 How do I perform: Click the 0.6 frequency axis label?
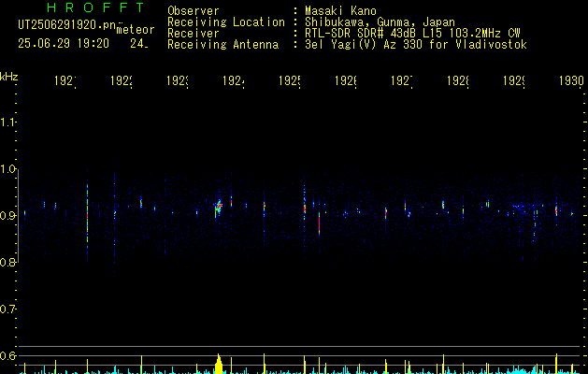click(x=8, y=355)
